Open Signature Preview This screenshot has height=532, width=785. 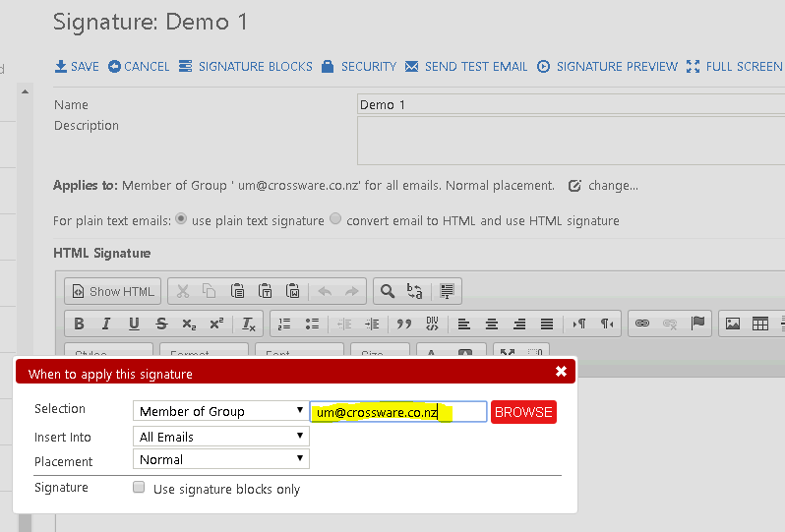[607, 67]
